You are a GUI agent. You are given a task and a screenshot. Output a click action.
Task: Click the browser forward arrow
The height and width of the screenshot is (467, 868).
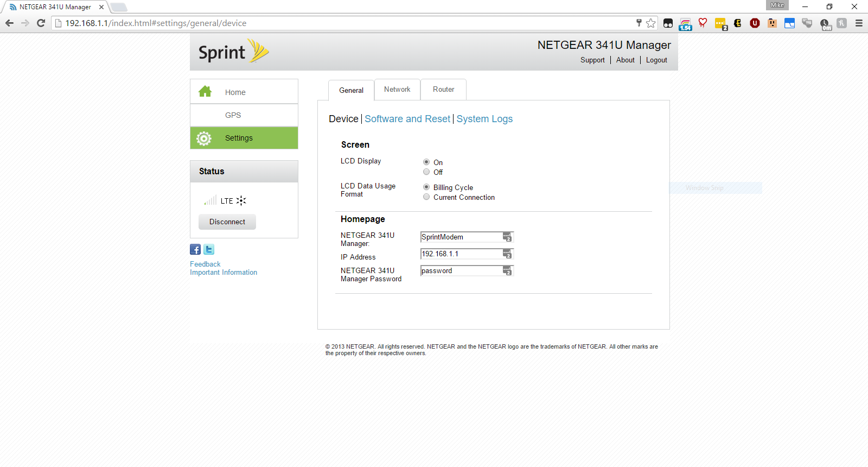[25, 23]
